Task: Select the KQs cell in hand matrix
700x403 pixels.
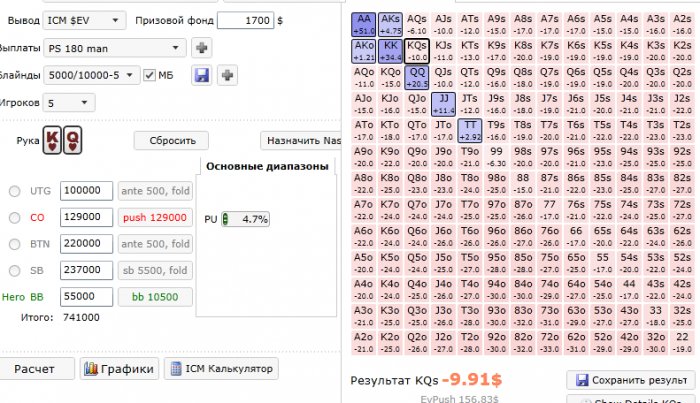Action: (x=417, y=51)
